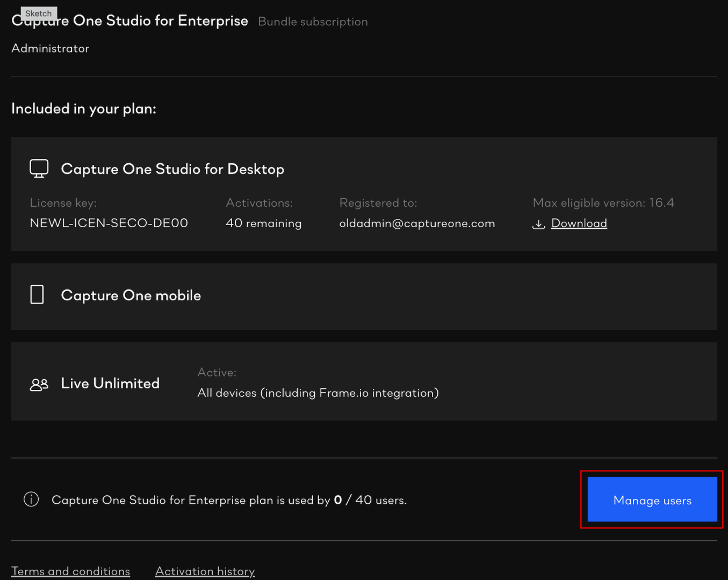This screenshot has height=580, width=728.
Task: Open the Activation history link
Action: click(205, 571)
